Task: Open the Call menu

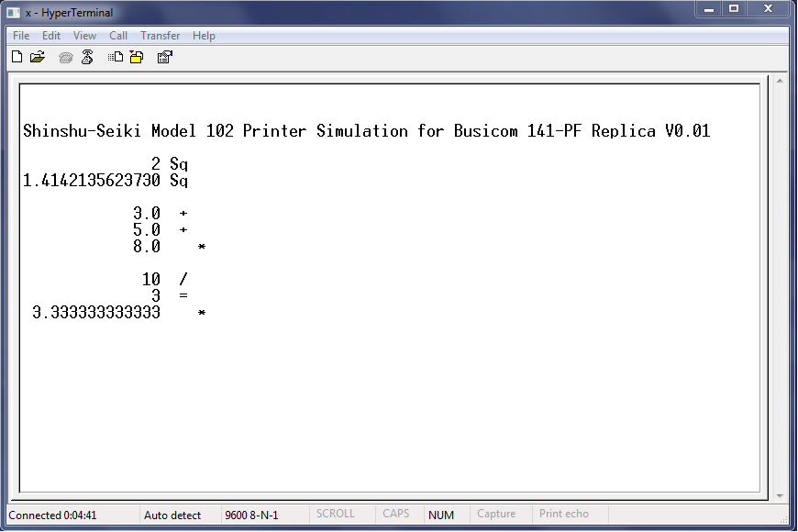Action: click(118, 36)
